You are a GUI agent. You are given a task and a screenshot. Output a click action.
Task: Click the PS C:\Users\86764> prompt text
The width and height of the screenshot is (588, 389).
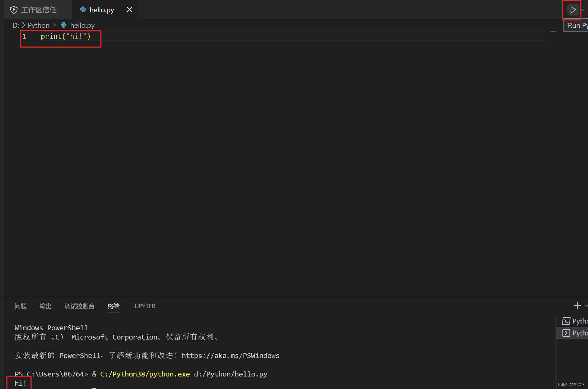pos(51,374)
